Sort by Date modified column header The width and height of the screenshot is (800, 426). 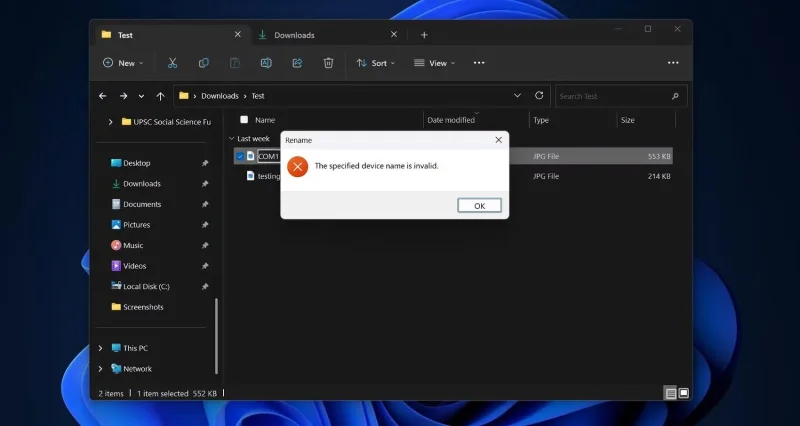[x=451, y=120]
